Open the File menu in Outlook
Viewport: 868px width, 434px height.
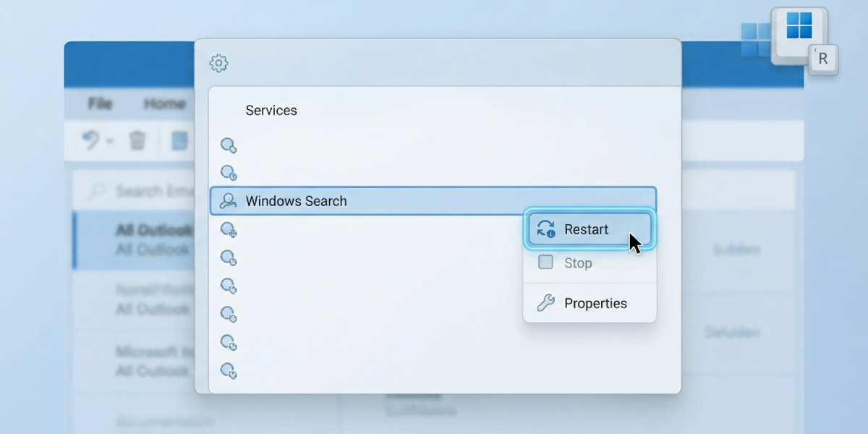(x=100, y=103)
